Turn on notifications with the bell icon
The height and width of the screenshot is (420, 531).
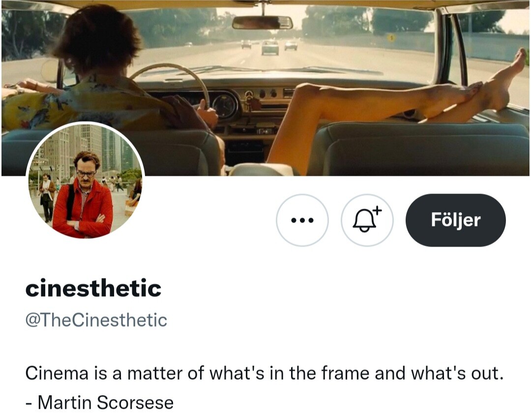[367, 220]
